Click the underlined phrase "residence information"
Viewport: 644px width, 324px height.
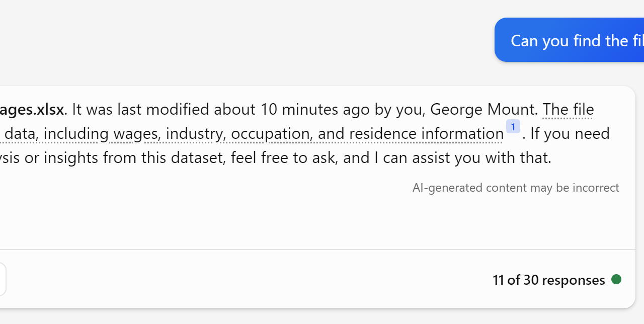[x=426, y=134]
